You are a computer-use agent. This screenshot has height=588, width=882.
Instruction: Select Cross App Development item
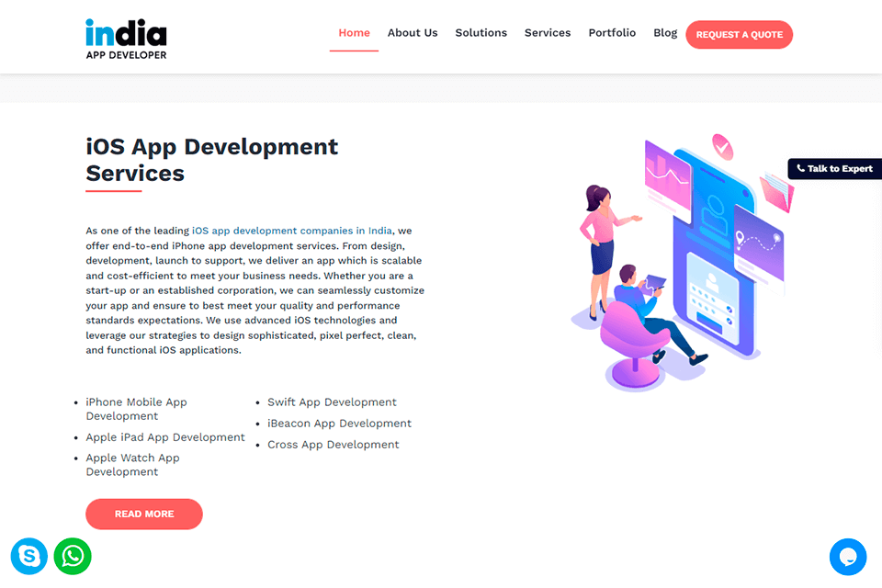(x=333, y=445)
